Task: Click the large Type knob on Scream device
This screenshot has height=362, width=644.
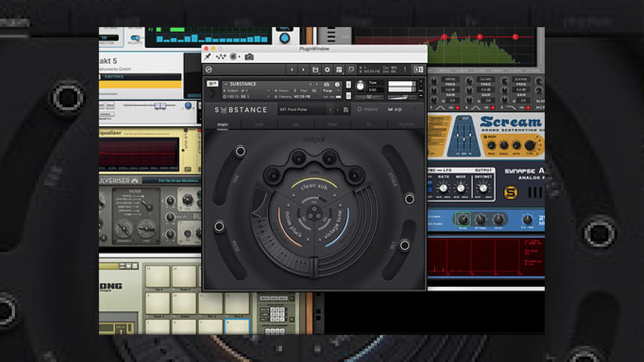Action: [530, 145]
